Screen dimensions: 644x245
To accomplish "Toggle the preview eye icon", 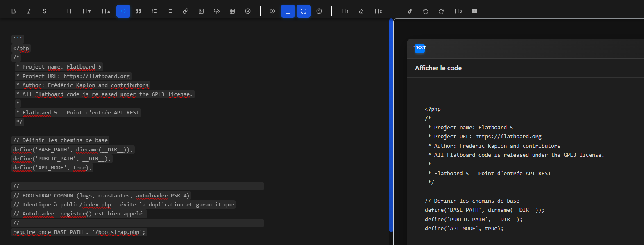I will (x=272, y=11).
